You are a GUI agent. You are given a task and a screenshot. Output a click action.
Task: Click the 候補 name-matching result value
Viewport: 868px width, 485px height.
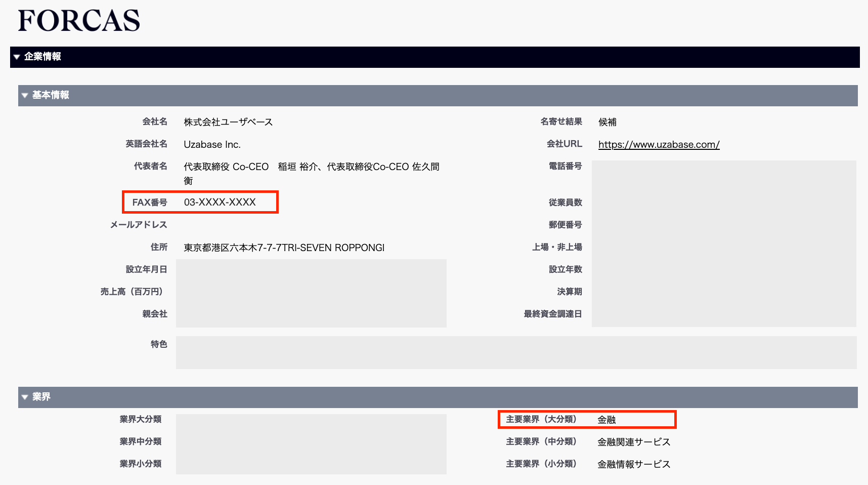pos(607,122)
